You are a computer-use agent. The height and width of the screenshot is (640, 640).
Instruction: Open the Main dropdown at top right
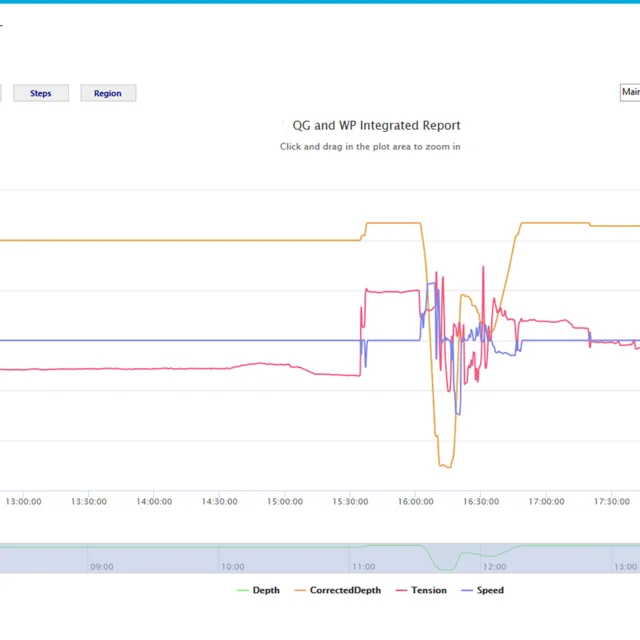pyautogui.click(x=629, y=93)
